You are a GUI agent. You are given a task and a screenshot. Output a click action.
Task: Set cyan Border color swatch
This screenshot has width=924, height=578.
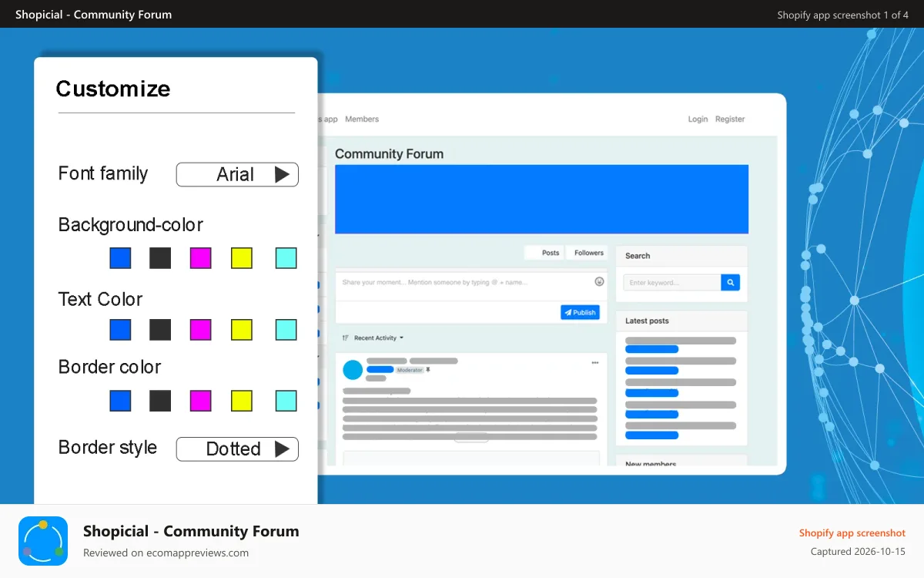coord(286,401)
